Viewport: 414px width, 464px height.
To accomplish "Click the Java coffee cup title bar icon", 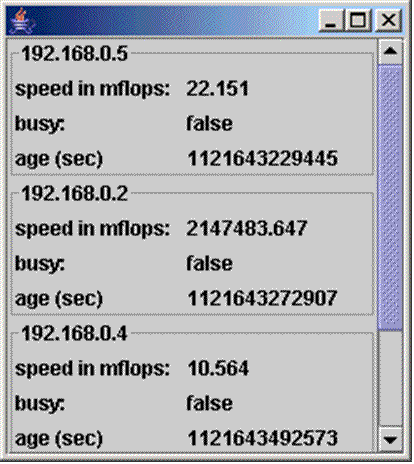I will [22, 21].
